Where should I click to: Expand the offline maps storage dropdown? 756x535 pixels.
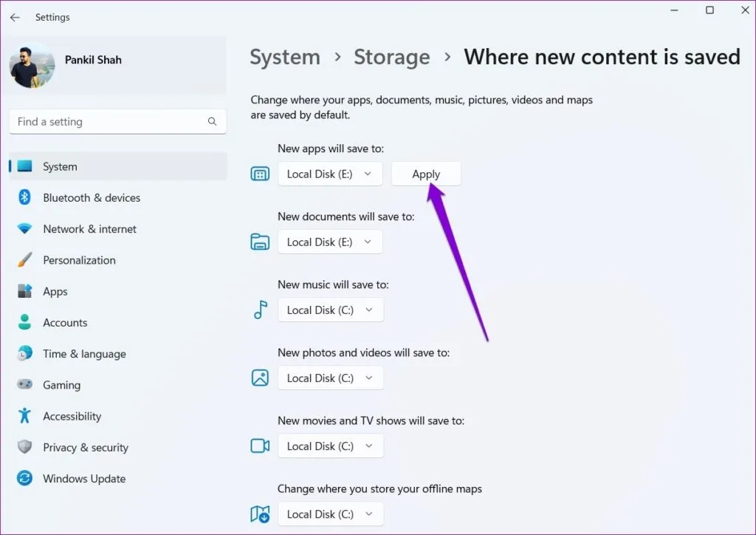tap(330, 514)
